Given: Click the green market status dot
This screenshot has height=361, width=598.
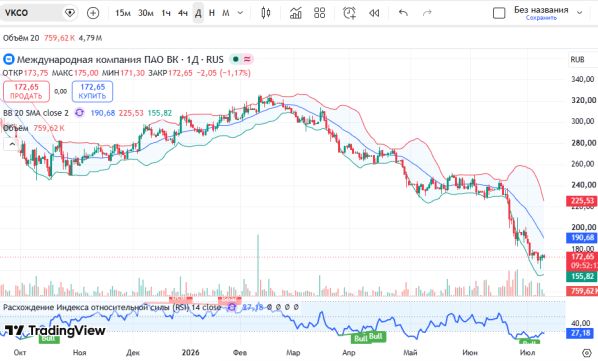Looking at the screenshot, I should click(236, 59).
